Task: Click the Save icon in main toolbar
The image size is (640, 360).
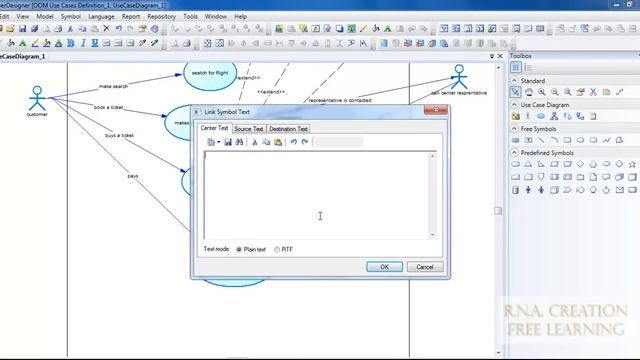Action: point(22,29)
